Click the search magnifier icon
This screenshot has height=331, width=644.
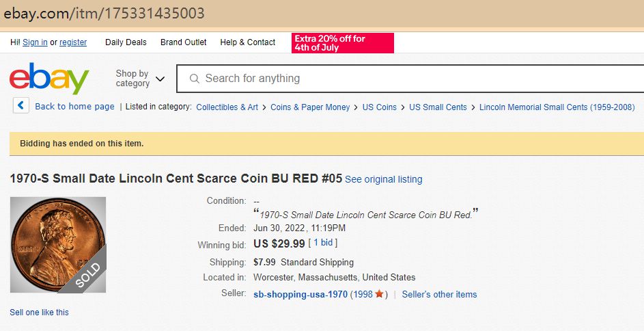[x=195, y=79]
